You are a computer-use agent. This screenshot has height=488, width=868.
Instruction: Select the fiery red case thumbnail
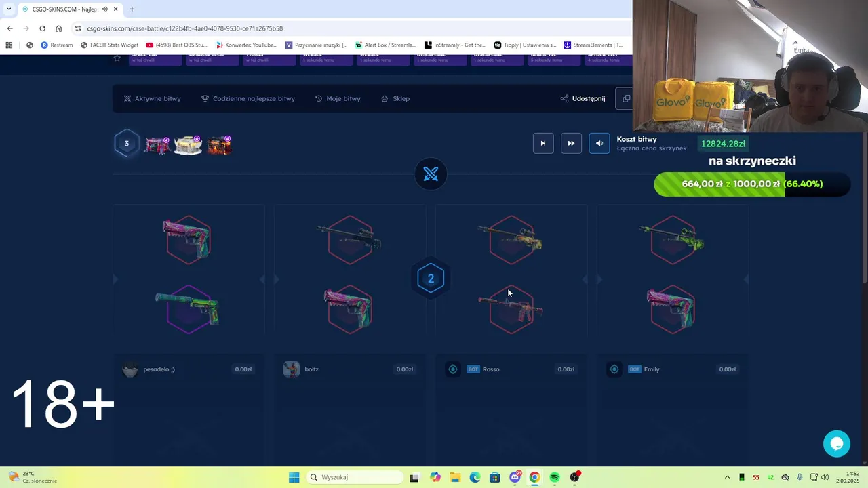click(219, 144)
